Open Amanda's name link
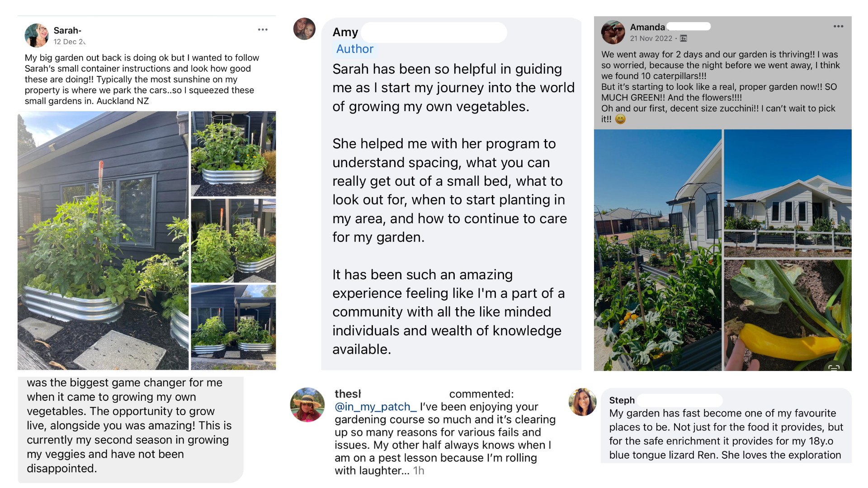This screenshot has height=488, width=868. tap(647, 27)
